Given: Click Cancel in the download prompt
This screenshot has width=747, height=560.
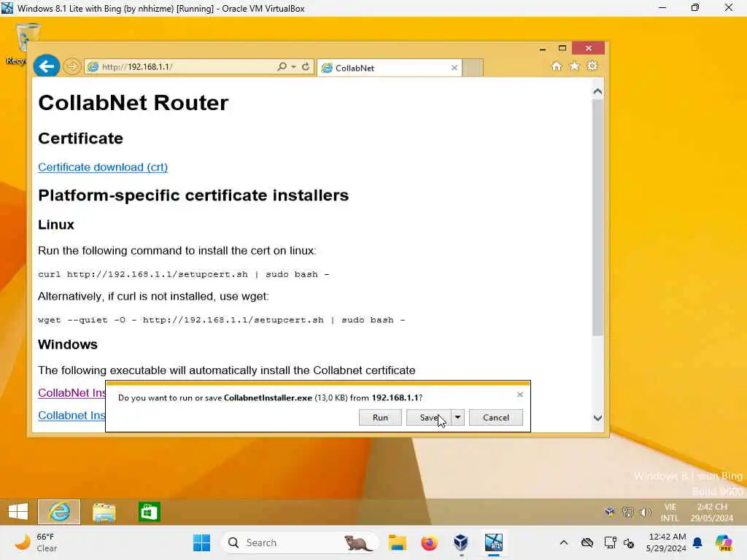Looking at the screenshot, I should (496, 417).
